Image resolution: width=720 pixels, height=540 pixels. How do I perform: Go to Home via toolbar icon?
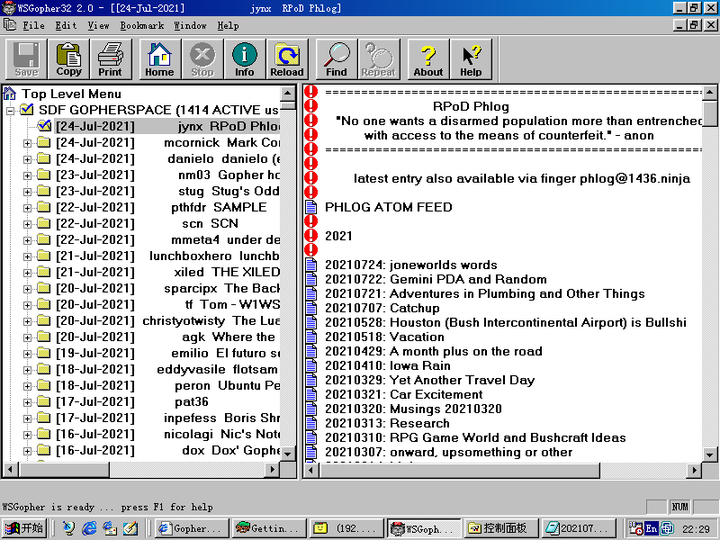point(159,59)
